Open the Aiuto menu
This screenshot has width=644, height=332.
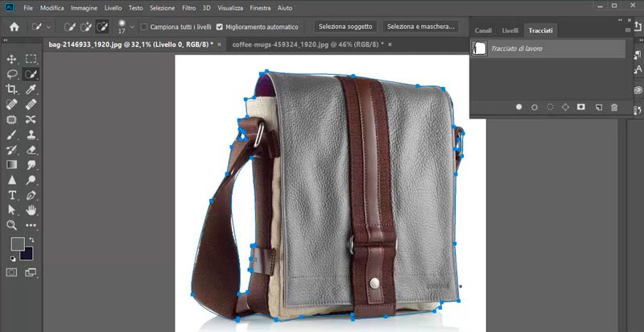click(x=285, y=8)
